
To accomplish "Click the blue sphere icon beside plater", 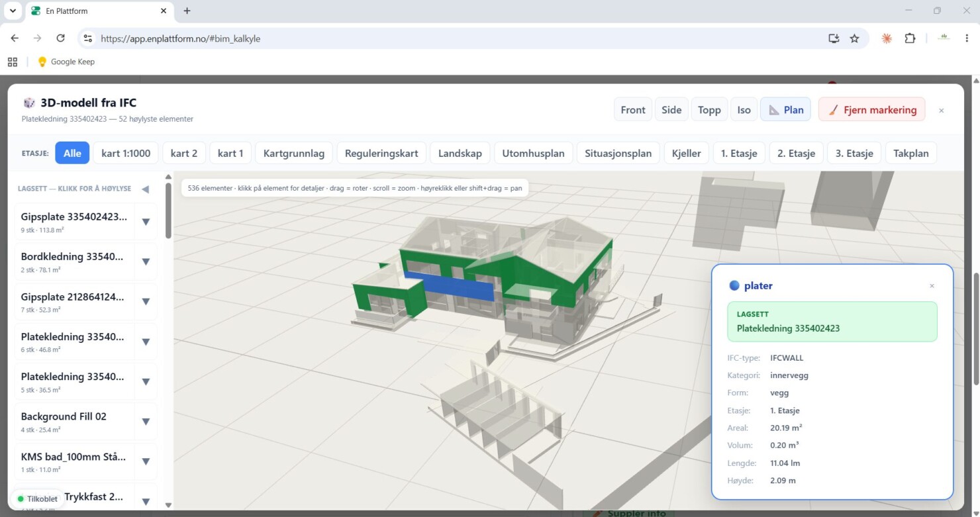I will [734, 286].
